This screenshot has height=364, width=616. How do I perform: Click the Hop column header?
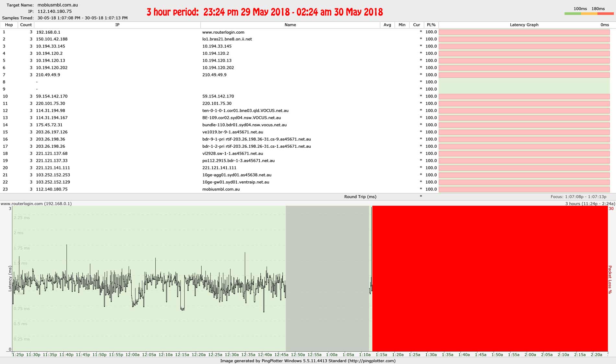point(9,25)
